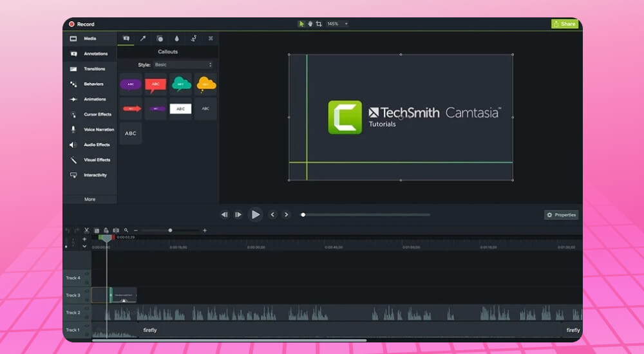Select the Track 4 header

[77, 278]
